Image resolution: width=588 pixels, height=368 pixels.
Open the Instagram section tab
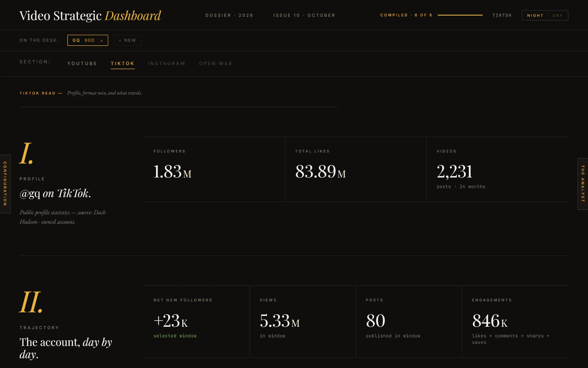pyautogui.click(x=166, y=64)
